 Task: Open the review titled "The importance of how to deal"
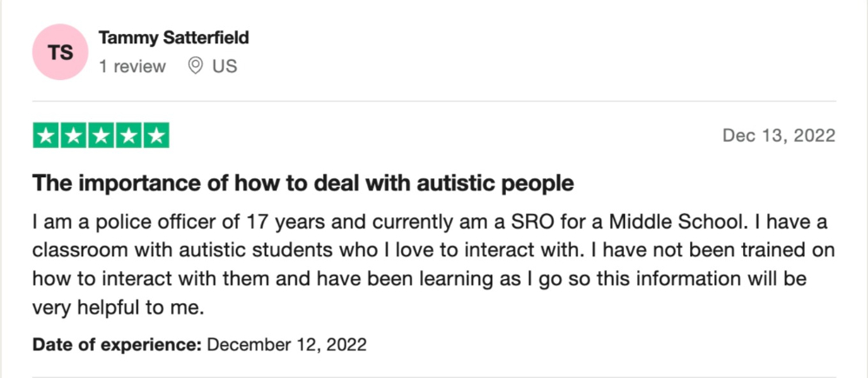coord(303,183)
